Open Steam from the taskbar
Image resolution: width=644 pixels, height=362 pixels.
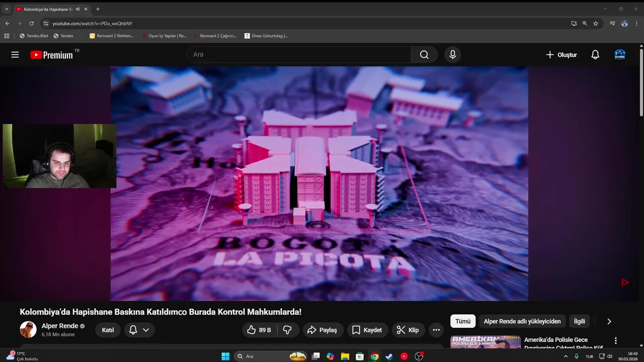(389, 356)
